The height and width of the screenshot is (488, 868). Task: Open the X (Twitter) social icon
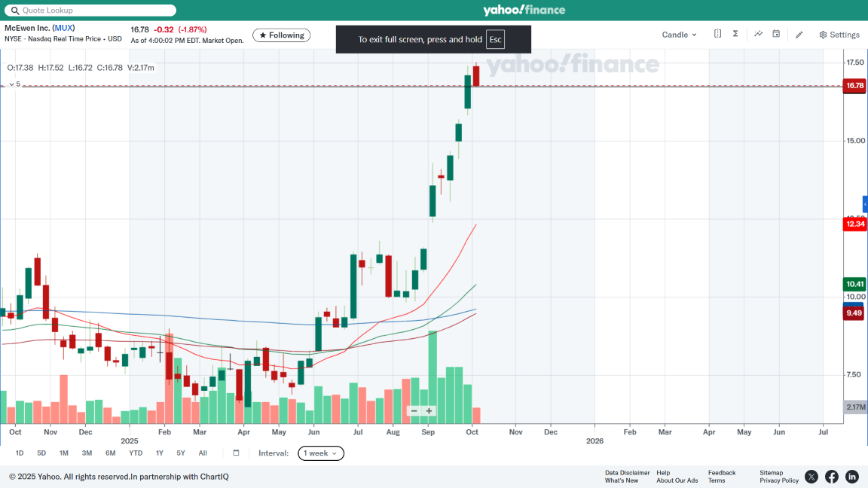811,477
